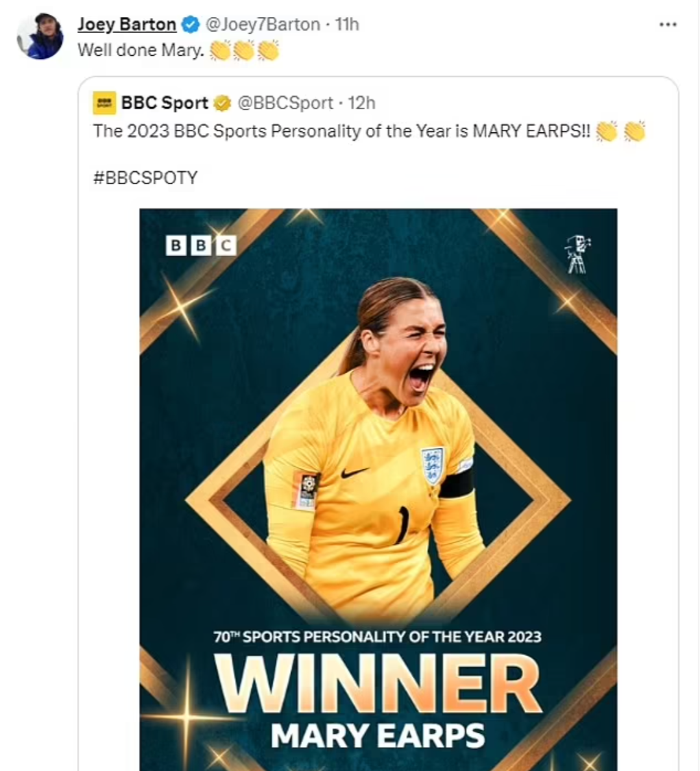Open the @BBCSport handle
Image resolution: width=700 pixels, height=771 pixels.
pyautogui.click(x=285, y=103)
